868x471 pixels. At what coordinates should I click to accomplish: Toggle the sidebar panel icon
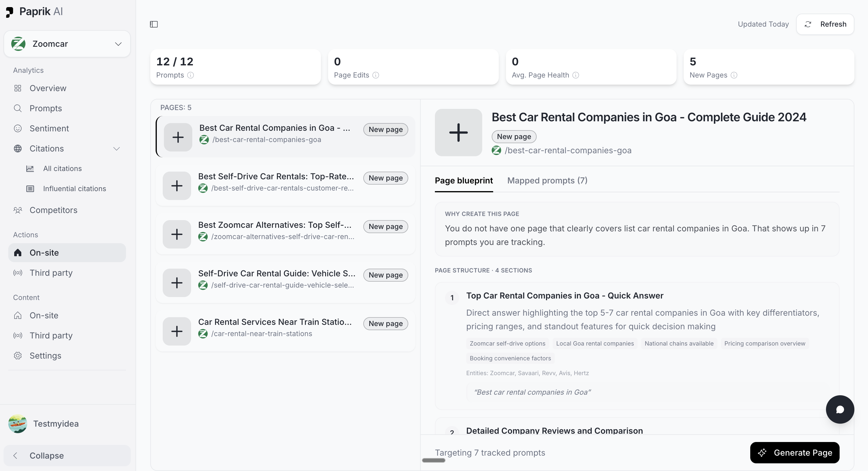click(154, 24)
